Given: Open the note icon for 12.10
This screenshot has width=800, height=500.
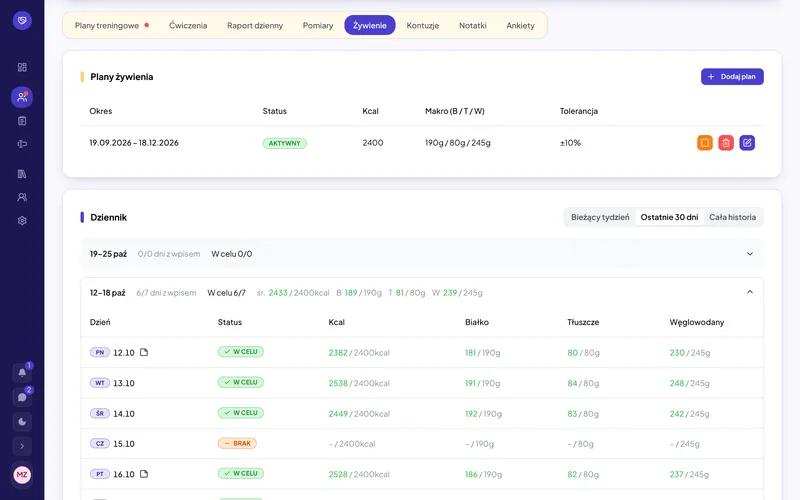Looking at the screenshot, I should click(x=144, y=352).
